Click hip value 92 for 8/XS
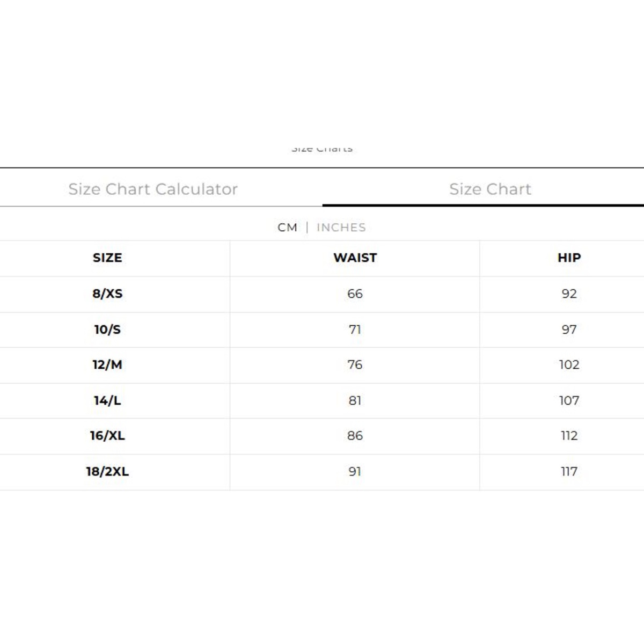The height and width of the screenshot is (644, 644). tap(569, 294)
